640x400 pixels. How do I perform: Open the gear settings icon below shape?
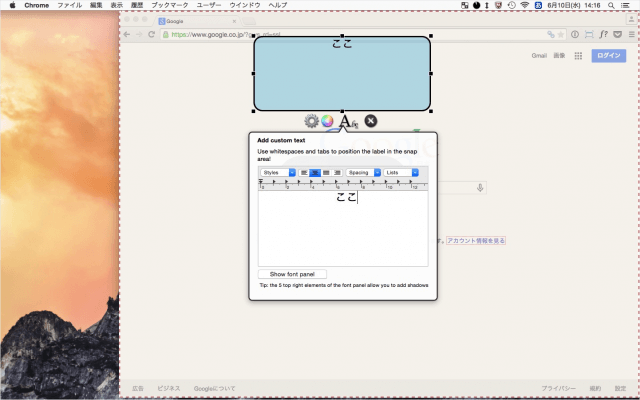click(x=311, y=121)
